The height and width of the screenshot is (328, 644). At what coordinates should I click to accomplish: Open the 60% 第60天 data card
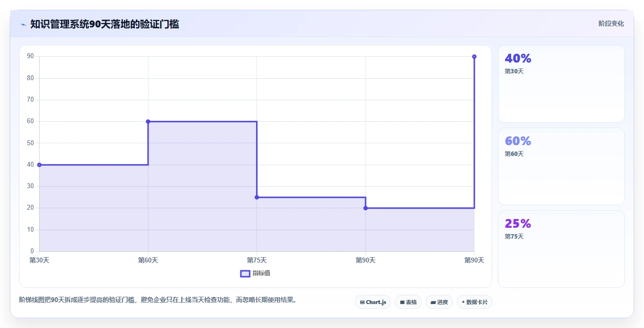point(561,166)
